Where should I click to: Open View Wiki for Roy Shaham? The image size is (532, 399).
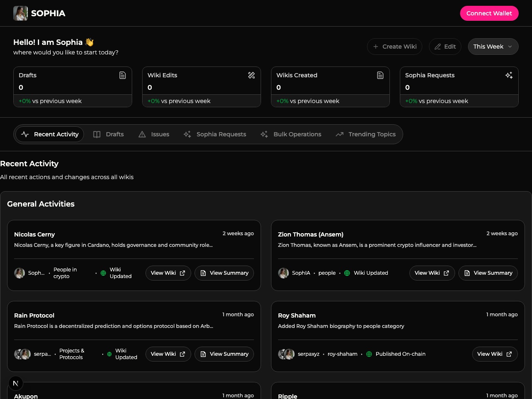tap(495, 354)
